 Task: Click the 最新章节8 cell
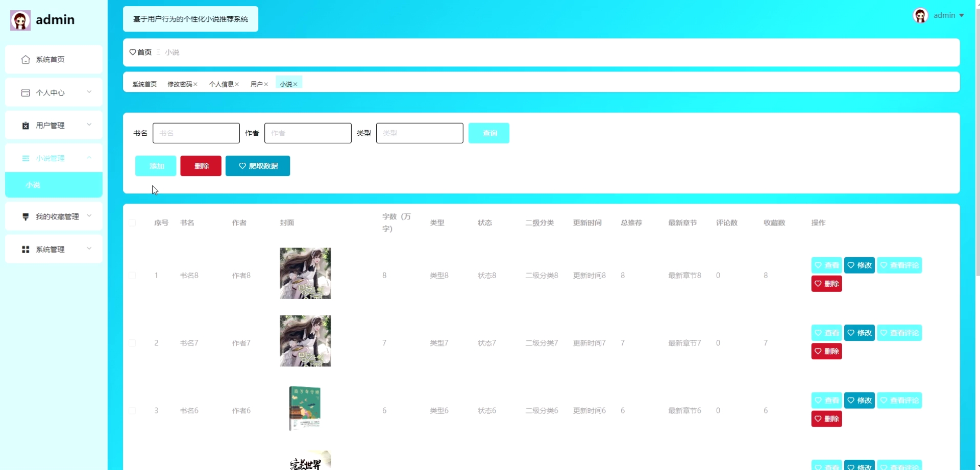684,276
